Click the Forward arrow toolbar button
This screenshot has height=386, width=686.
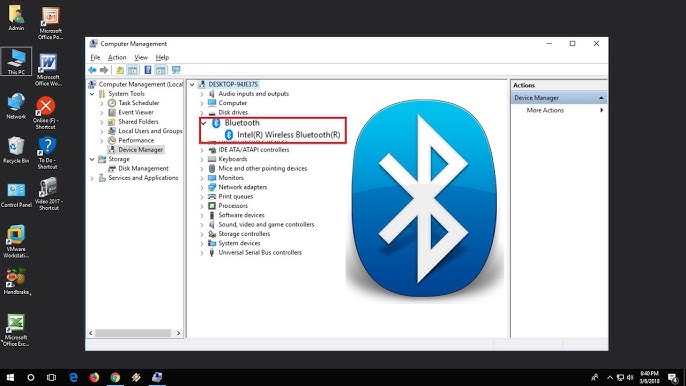pos(104,70)
